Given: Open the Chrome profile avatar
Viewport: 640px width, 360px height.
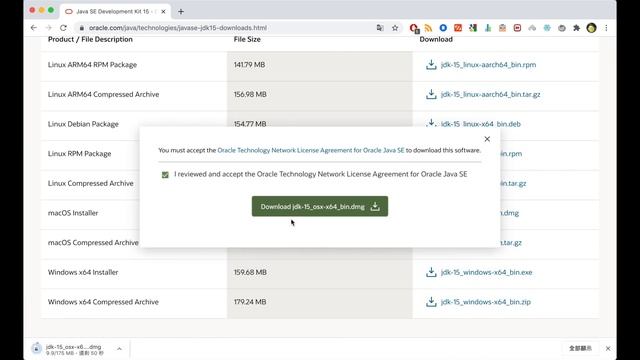Looking at the screenshot, I should click(x=591, y=28).
